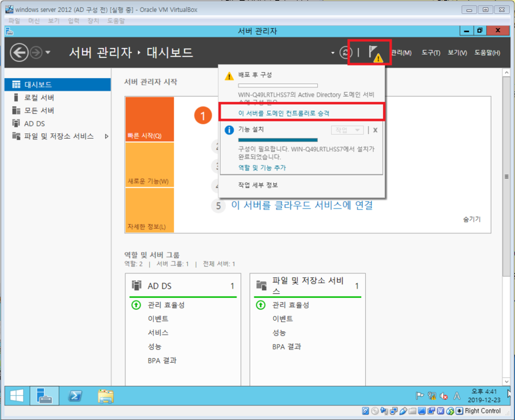Viewport: 515px width, 420px height.
Task: Open the 관리(M) menu
Action: (401, 53)
